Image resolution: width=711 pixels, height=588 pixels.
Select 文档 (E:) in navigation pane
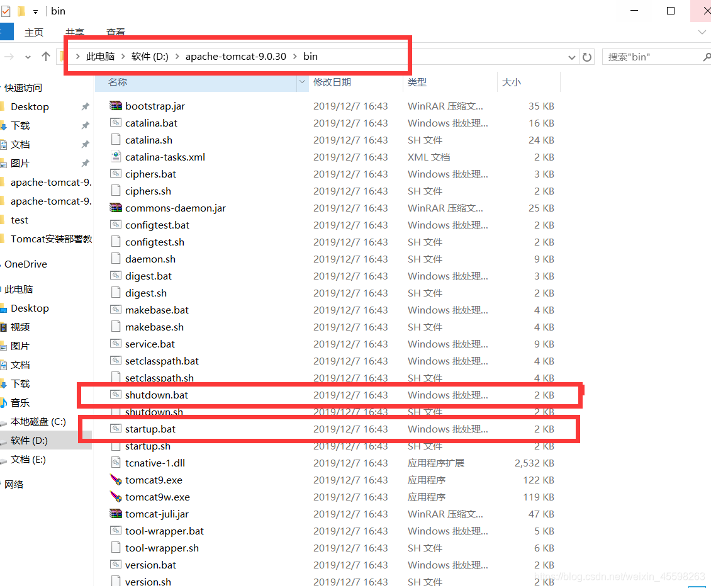coord(28,460)
